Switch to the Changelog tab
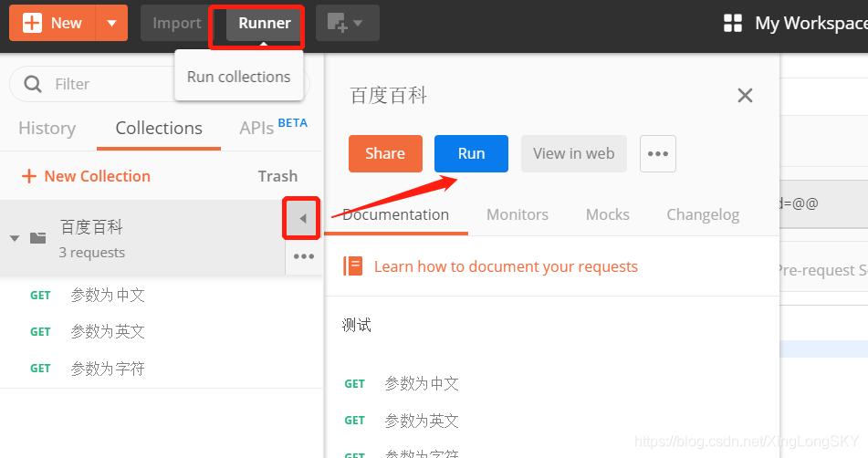 click(703, 214)
